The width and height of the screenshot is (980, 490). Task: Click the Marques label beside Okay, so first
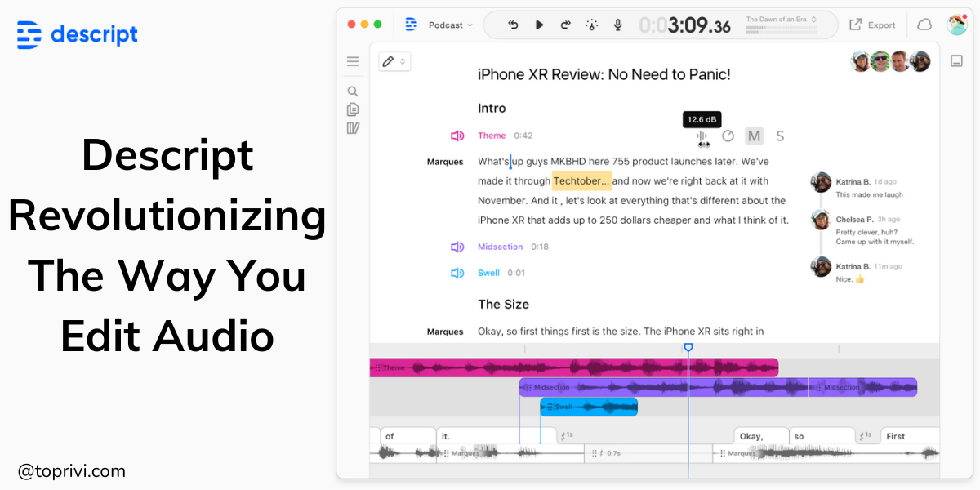[445, 332]
